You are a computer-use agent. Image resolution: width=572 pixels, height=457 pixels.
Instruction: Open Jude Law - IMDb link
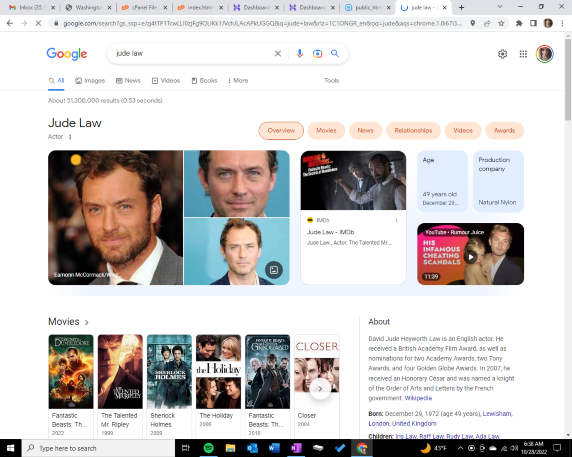pyautogui.click(x=330, y=232)
